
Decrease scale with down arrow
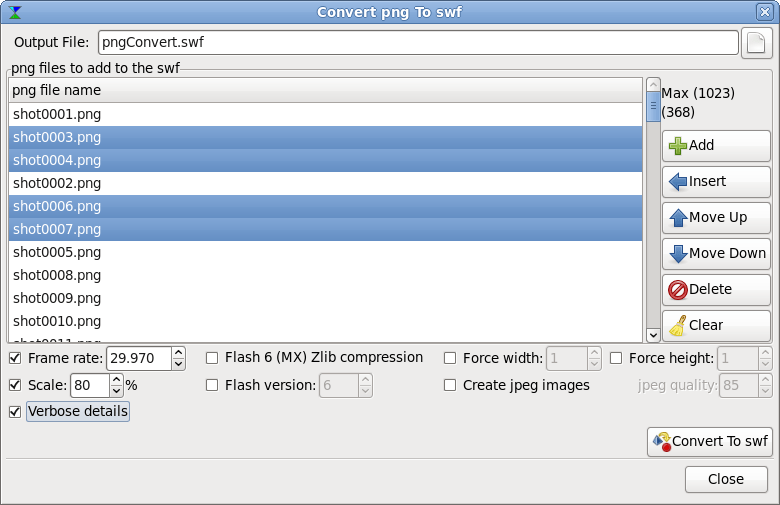(116, 390)
